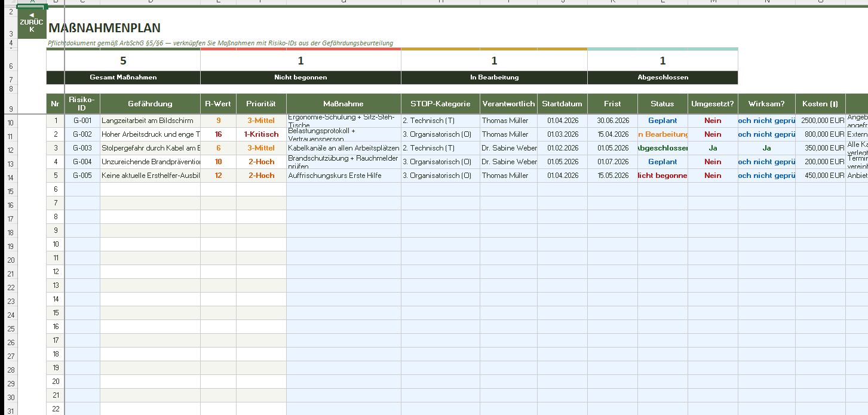
Task: Open the Geplant status cell for G-001
Action: pyautogui.click(x=662, y=121)
